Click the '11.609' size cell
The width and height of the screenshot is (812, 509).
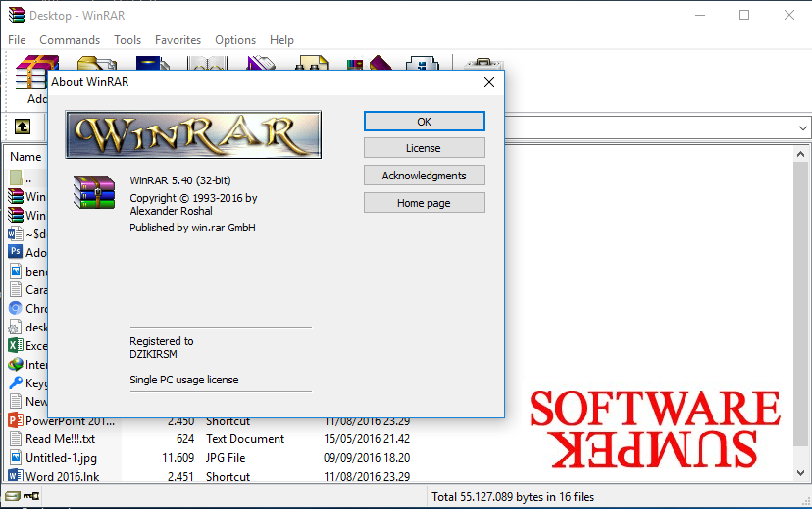178,458
